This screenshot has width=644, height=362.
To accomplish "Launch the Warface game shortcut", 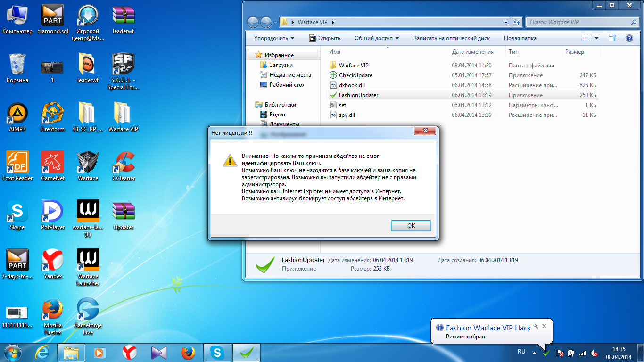I will 88,166.
